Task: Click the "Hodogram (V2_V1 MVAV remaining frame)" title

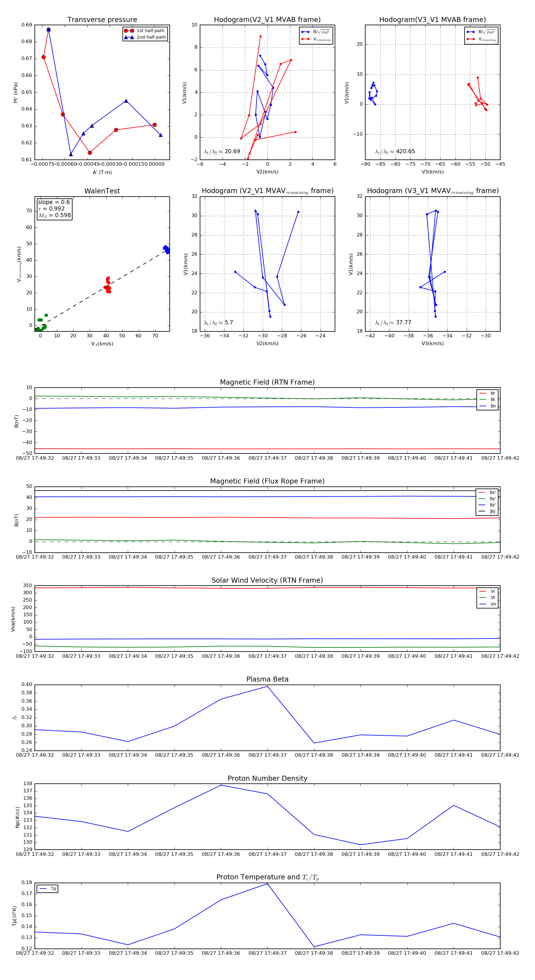Action: 267,191
